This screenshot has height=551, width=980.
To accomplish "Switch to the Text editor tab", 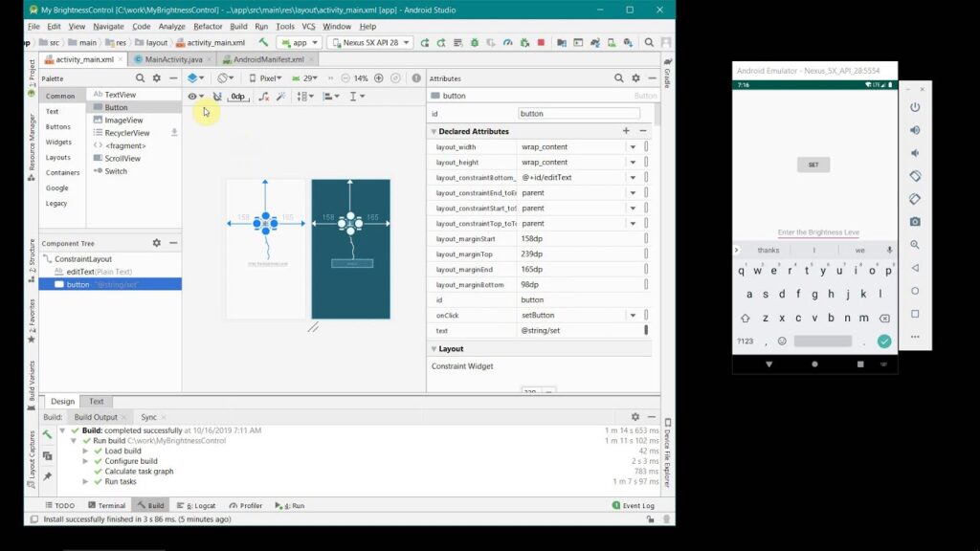I will pos(96,401).
